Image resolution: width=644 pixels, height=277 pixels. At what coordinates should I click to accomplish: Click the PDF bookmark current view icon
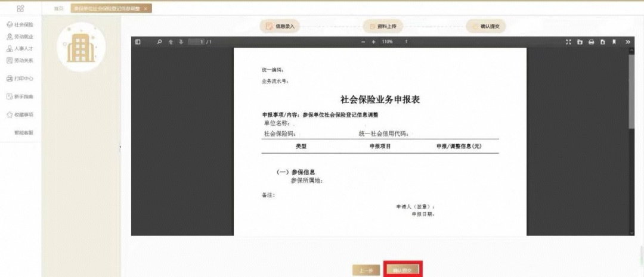614,42
